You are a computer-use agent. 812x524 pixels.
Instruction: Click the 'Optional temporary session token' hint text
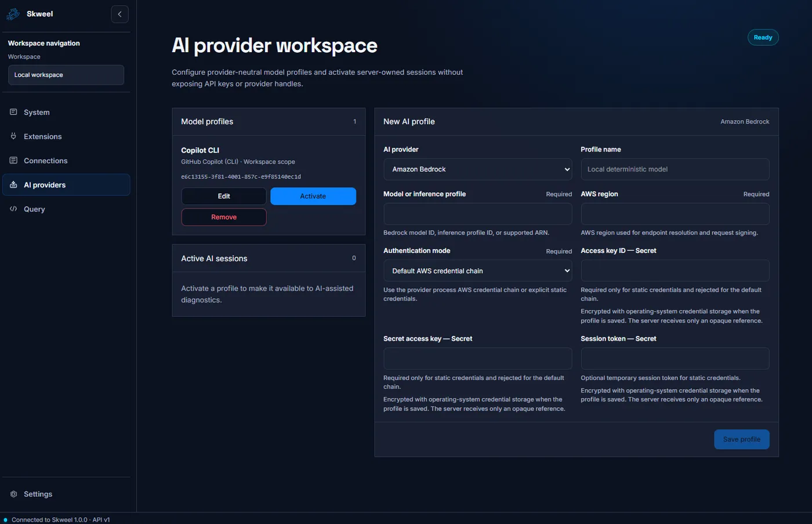pyautogui.click(x=661, y=378)
